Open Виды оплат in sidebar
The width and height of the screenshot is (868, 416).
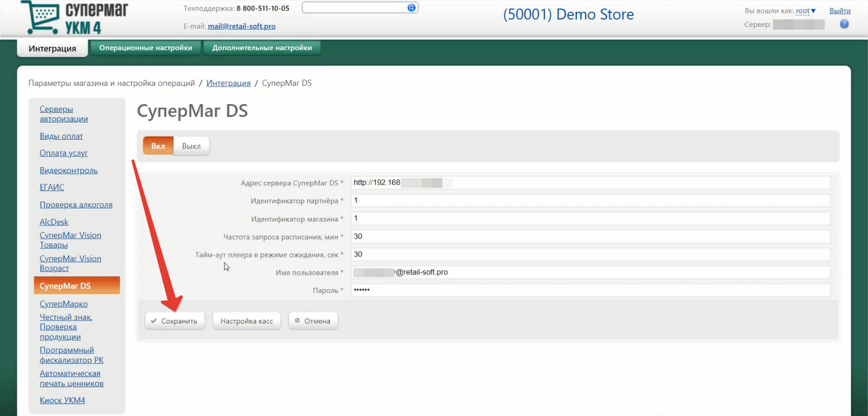[61, 137]
